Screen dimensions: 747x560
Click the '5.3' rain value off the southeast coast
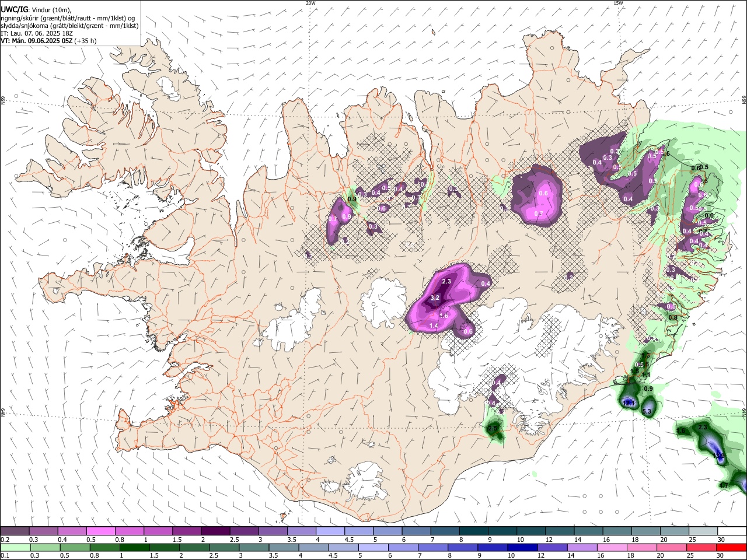coord(647,411)
